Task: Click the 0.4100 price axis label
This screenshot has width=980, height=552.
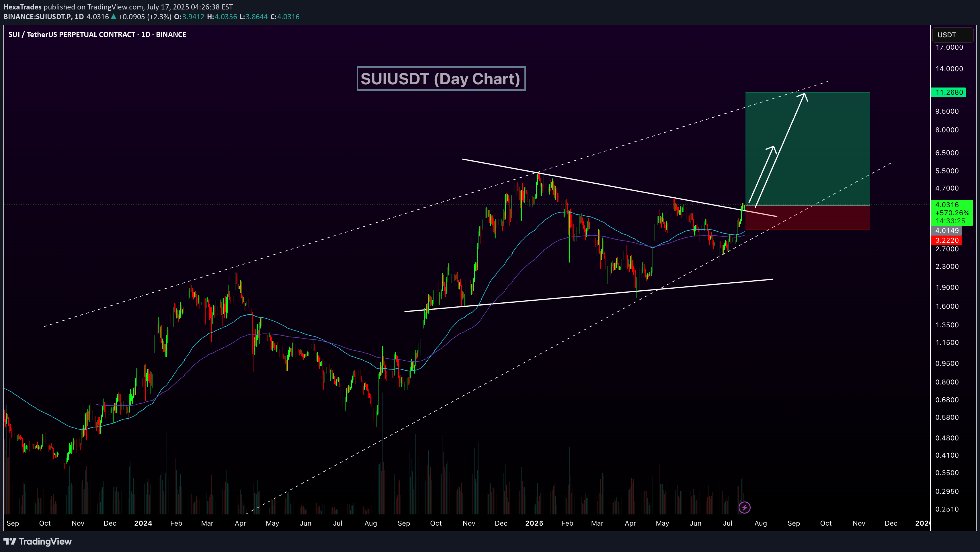Action: 947,455
